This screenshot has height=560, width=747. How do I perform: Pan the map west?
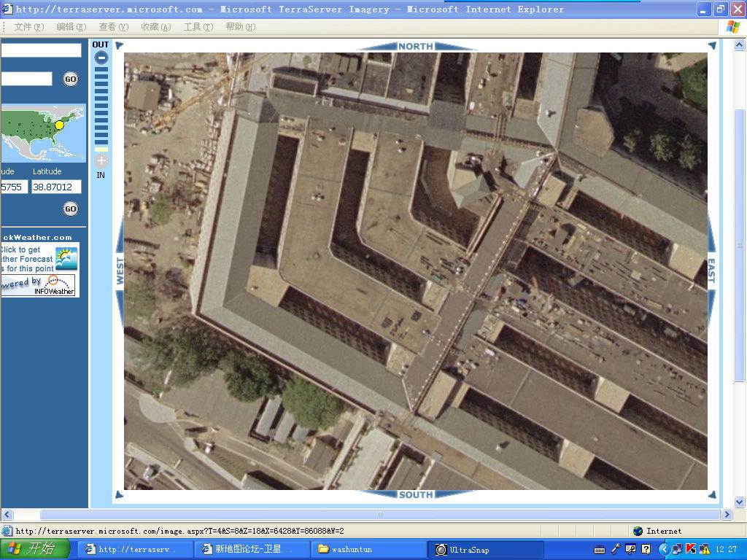pos(120,270)
